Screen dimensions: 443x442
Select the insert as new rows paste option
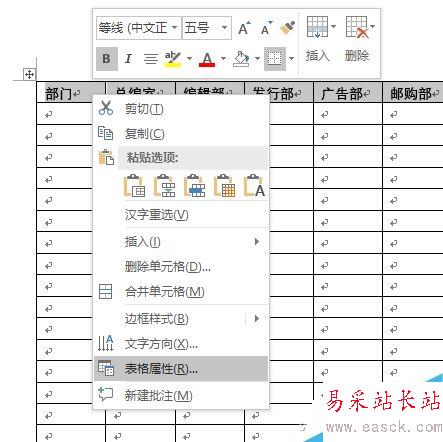pos(194,186)
